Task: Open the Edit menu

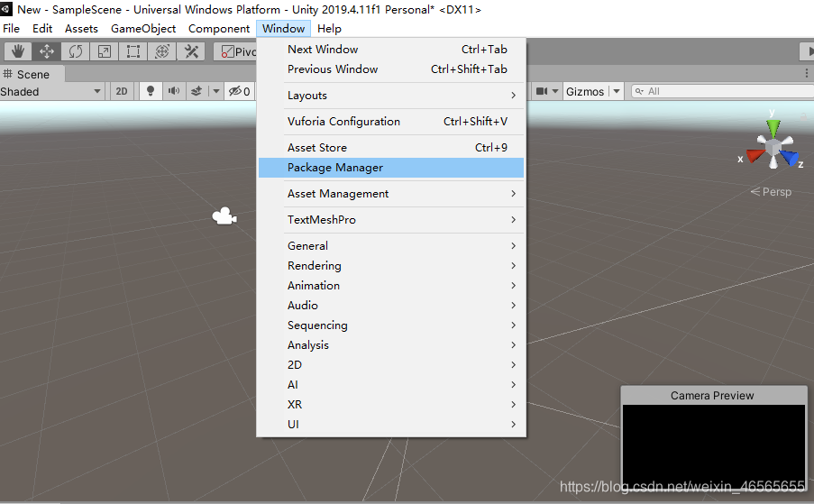Action: click(42, 29)
